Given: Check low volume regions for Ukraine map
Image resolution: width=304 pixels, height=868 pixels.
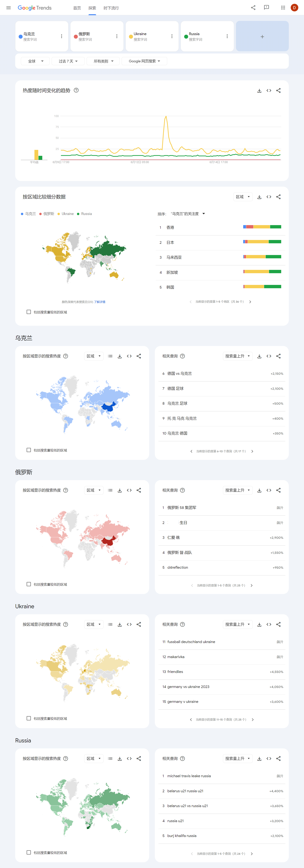Looking at the screenshot, I should [29, 718].
